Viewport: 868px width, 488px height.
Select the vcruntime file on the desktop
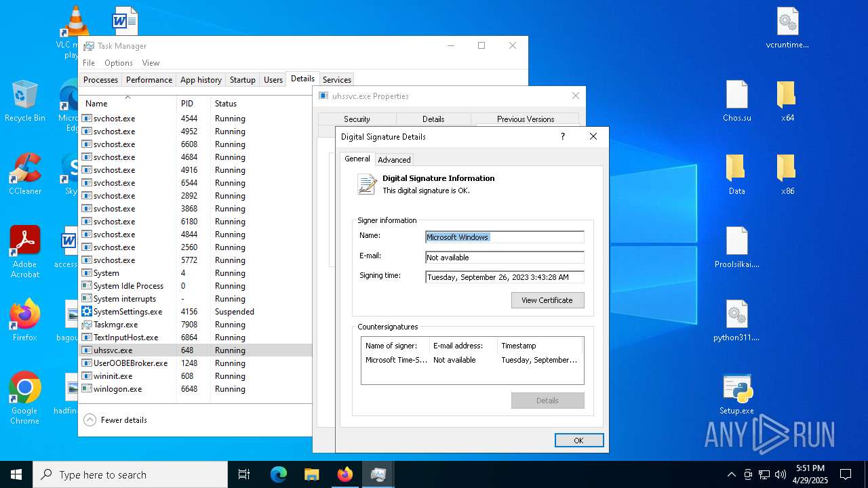point(787,29)
